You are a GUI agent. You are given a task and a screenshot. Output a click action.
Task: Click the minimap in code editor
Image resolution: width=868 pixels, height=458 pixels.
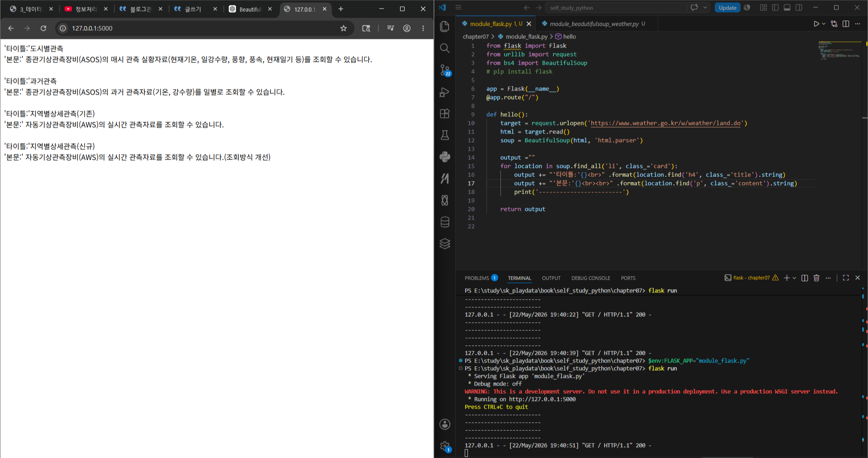coord(840,50)
